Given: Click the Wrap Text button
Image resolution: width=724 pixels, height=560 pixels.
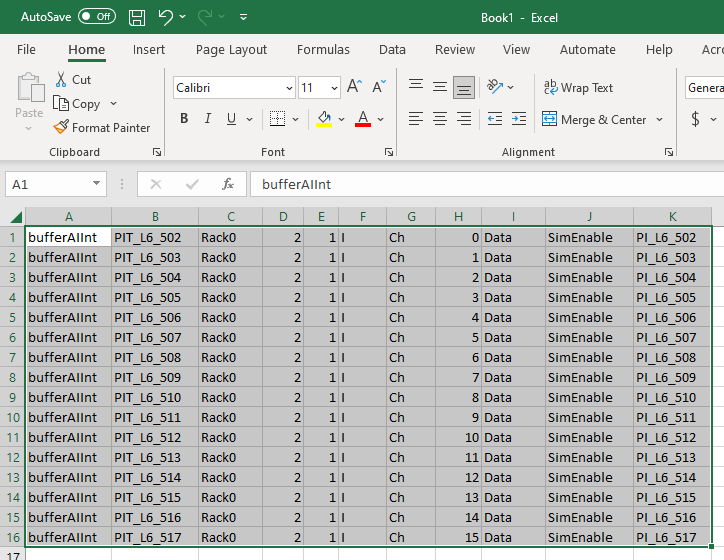Looking at the screenshot, I should point(578,88).
